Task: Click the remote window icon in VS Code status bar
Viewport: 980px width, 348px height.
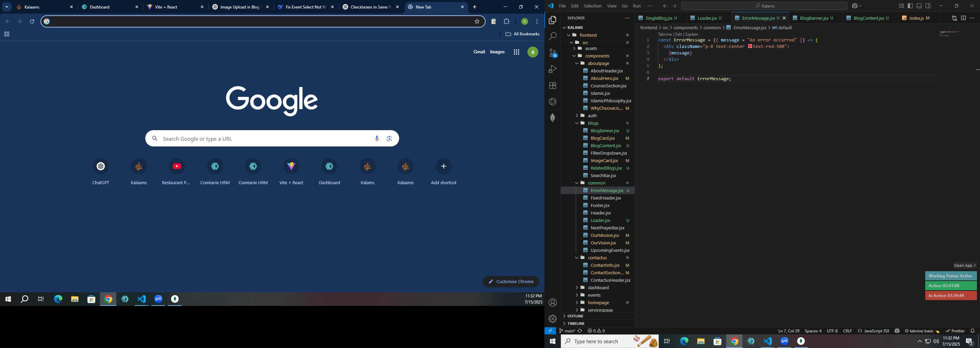Action: [550, 331]
